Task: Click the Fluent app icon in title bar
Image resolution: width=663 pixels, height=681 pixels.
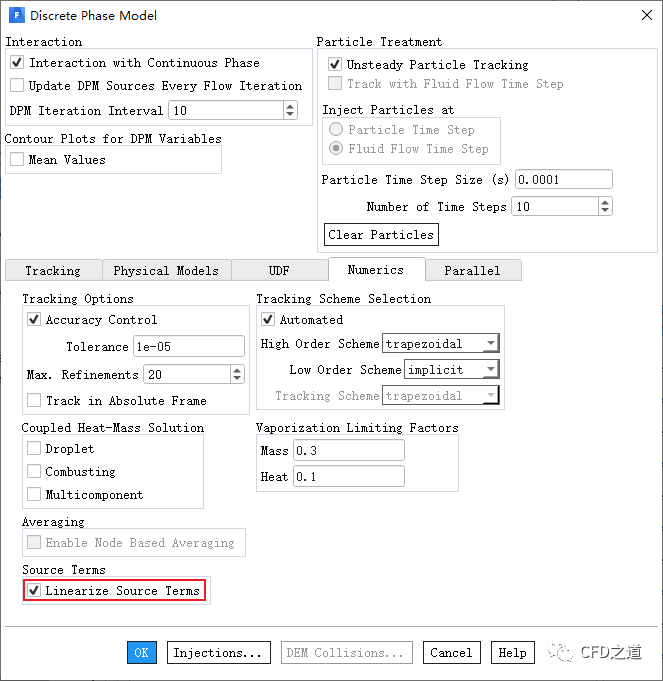Action: pyautogui.click(x=17, y=16)
